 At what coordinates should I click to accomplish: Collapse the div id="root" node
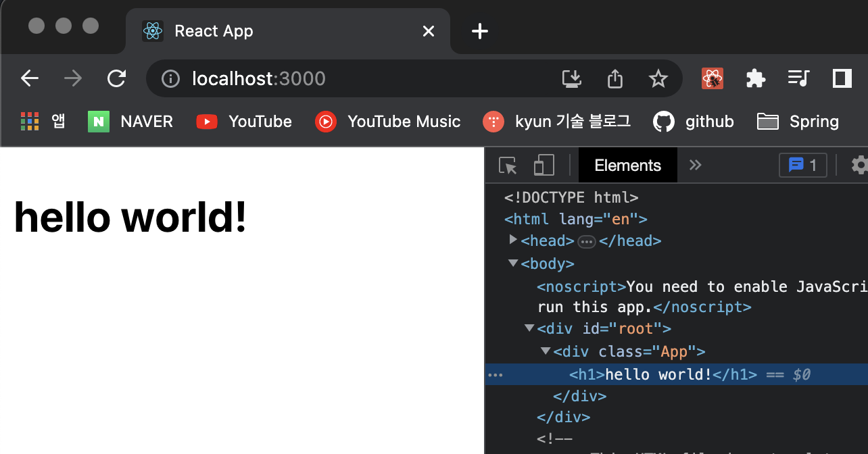(530, 328)
